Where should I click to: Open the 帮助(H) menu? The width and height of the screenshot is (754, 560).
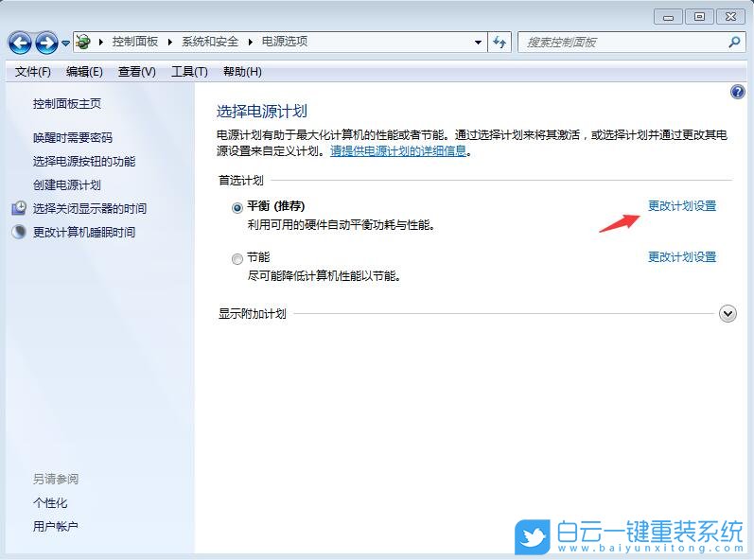click(x=242, y=72)
